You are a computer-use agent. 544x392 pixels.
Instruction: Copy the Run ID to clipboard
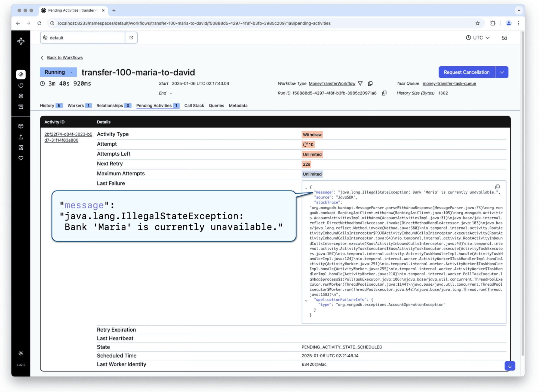point(384,93)
